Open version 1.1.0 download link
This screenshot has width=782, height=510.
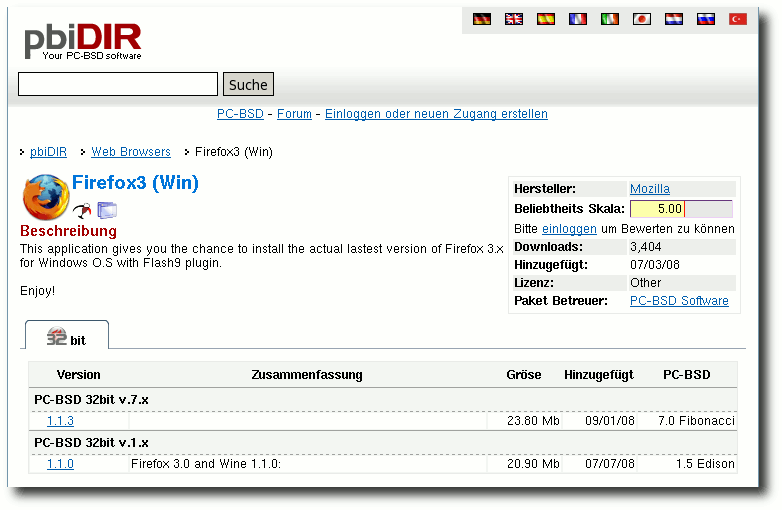(x=60, y=464)
